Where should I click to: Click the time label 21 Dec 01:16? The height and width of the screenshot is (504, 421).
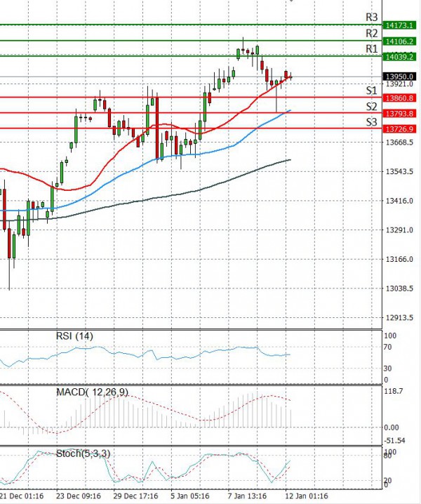[22, 496]
